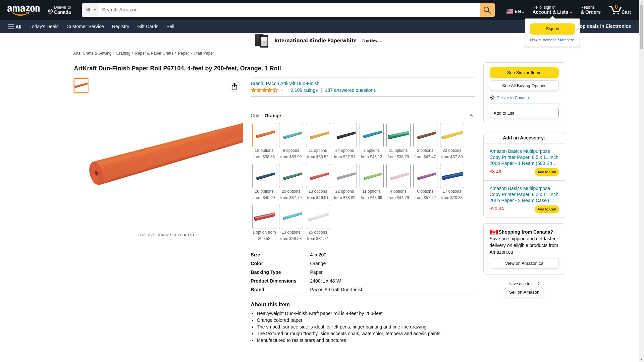This screenshot has height=362, width=644.
Task: Click the search magnifier button
Action: tap(487, 10)
